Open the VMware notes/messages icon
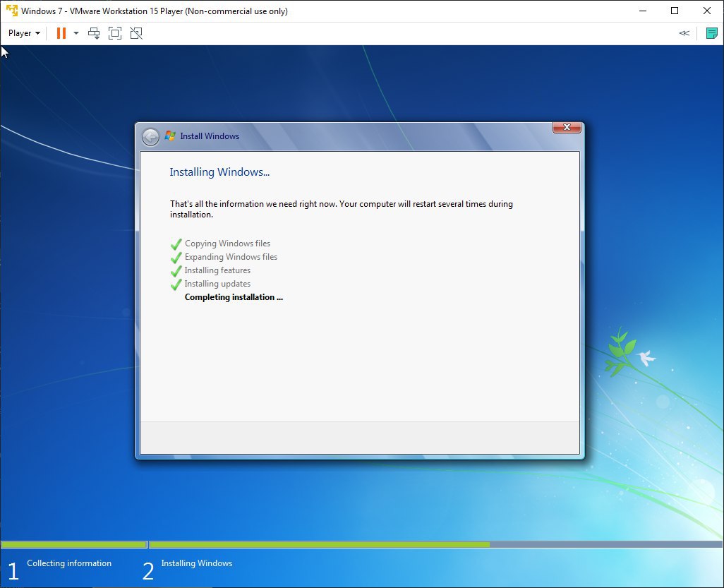Image resolution: width=724 pixels, height=588 pixels. tap(711, 33)
